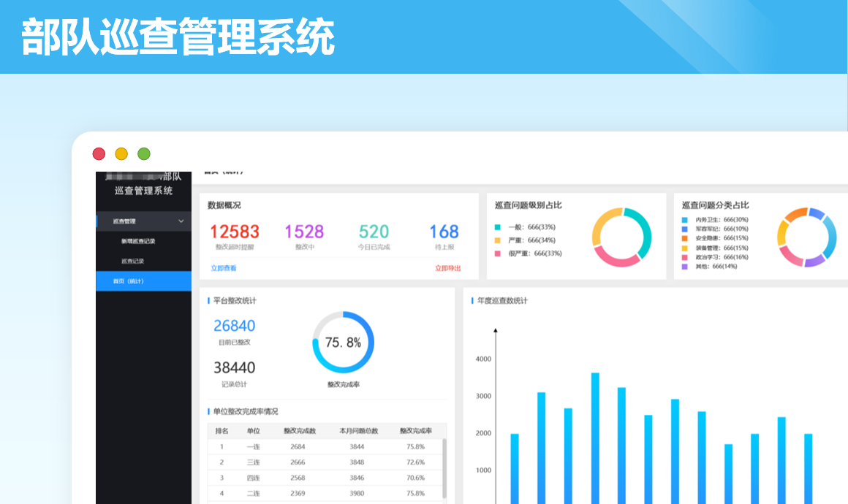Screen dimensions: 848x504
Task: Click the 装备管理 legend swatch
Action: coord(685,248)
